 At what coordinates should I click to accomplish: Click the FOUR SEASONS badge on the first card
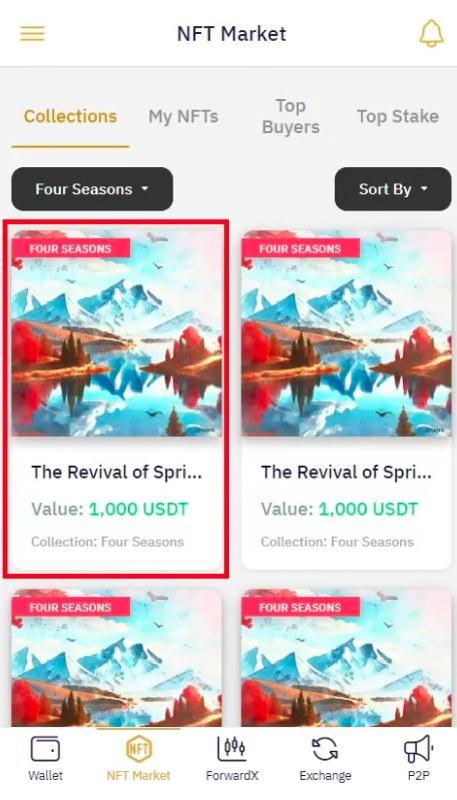point(70,248)
